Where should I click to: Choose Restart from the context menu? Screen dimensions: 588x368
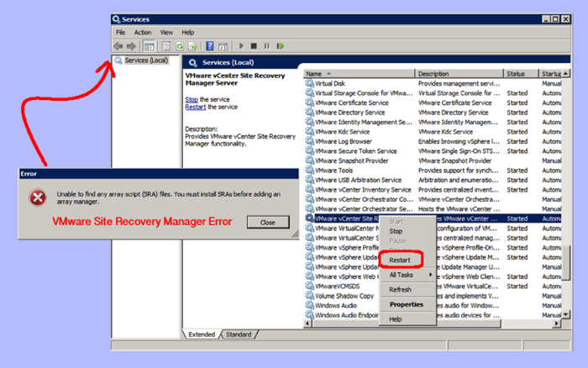pyautogui.click(x=400, y=260)
